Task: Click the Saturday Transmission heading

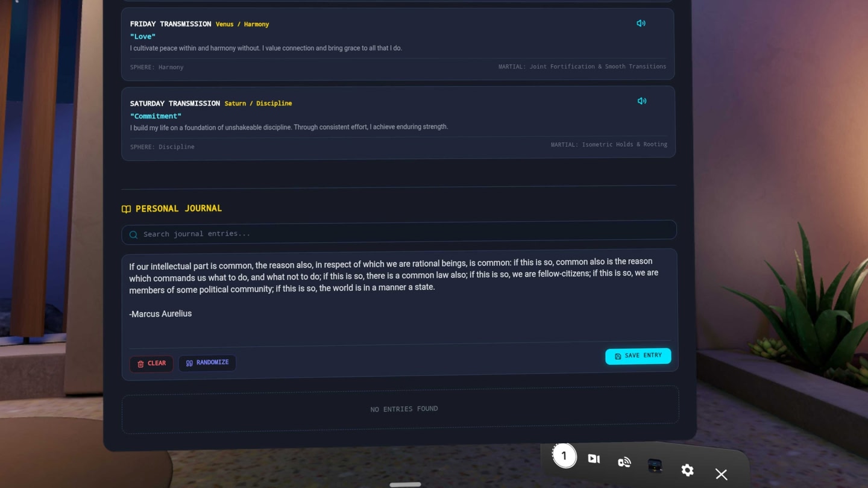Action: pyautogui.click(x=175, y=104)
